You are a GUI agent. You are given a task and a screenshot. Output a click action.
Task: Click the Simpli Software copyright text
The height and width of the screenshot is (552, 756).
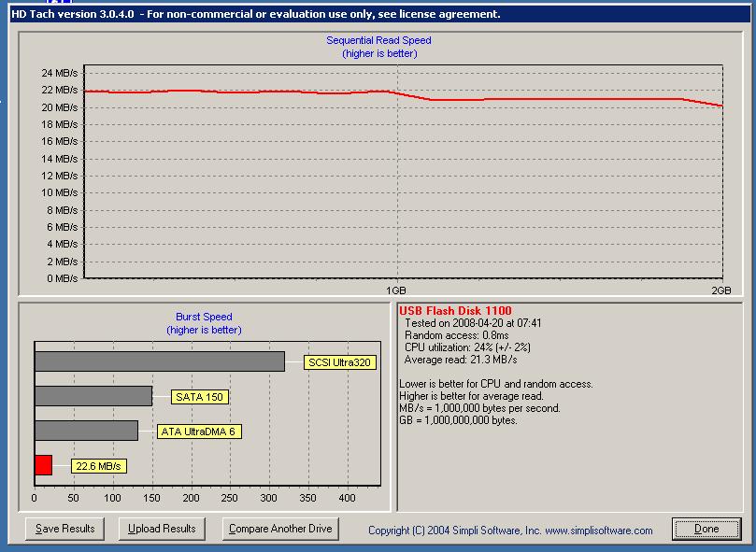[x=510, y=531]
